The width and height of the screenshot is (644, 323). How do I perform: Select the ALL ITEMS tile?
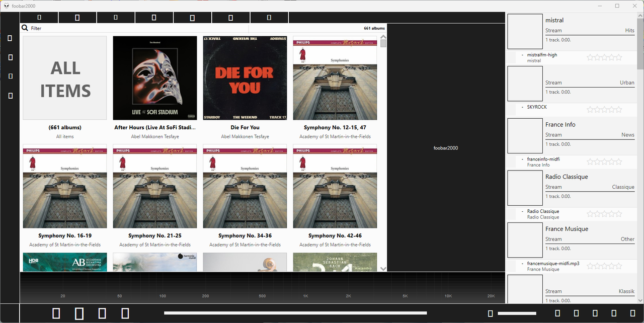click(x=65, y=77)
